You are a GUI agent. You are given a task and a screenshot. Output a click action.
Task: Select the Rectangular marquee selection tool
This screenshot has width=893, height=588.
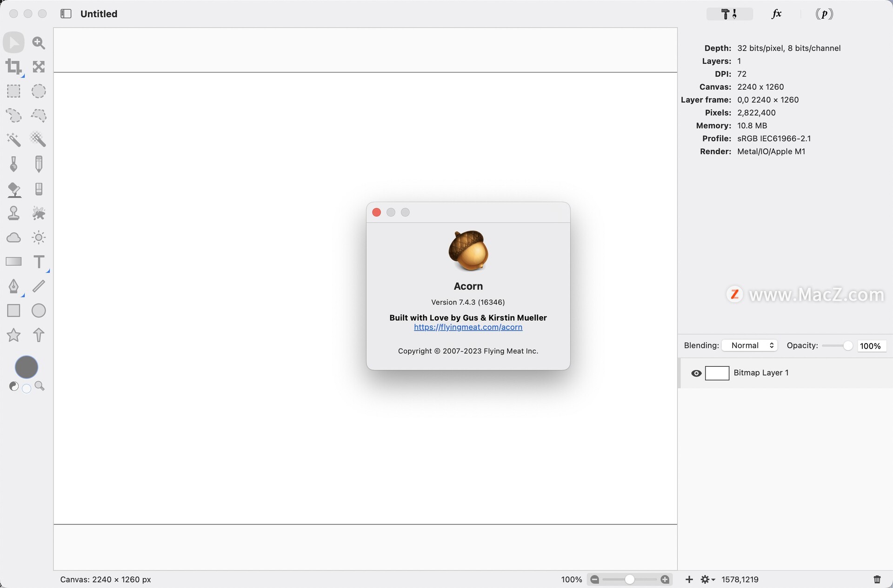13,91
